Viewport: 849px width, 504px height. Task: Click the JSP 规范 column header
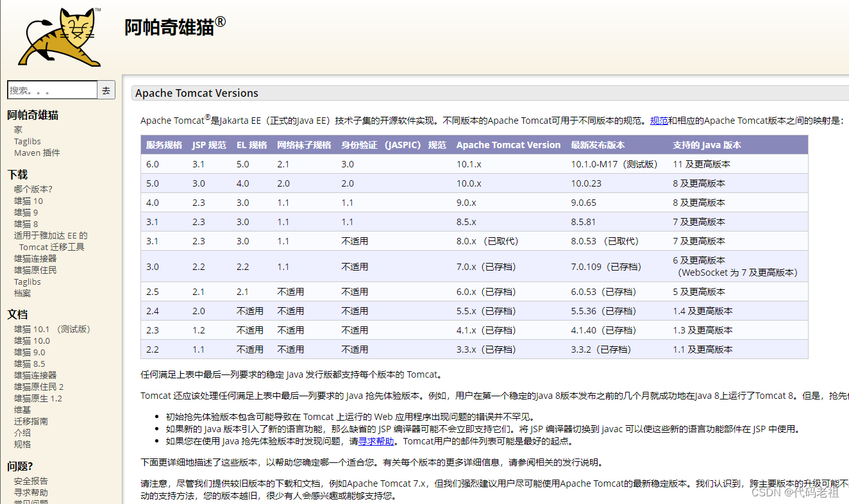click(209, 145)
